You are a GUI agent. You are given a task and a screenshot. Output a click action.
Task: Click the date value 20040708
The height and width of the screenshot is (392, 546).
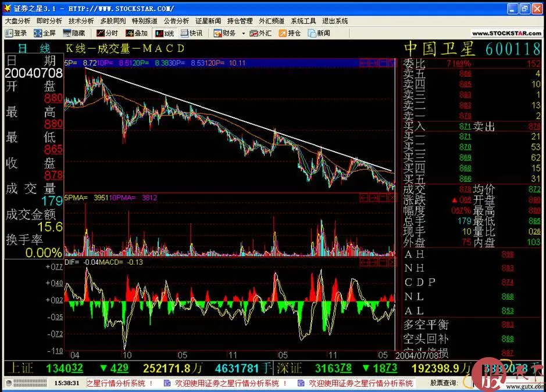pyautogui.click(x=33, y=73)
